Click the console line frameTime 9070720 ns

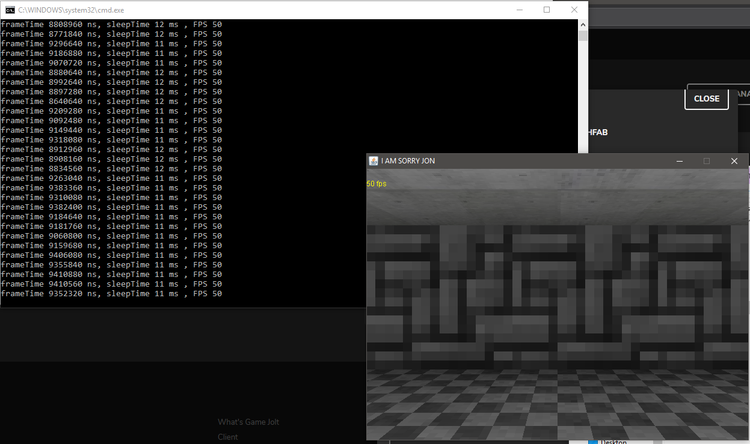click(x=111, y=63)
